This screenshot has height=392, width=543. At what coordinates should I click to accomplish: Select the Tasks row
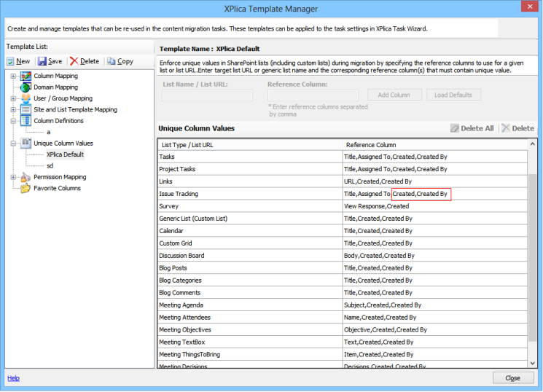point(343,157)
